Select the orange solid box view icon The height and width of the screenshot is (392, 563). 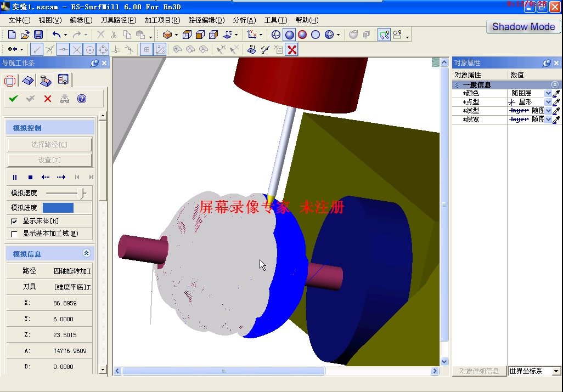[x=167, y=35]
